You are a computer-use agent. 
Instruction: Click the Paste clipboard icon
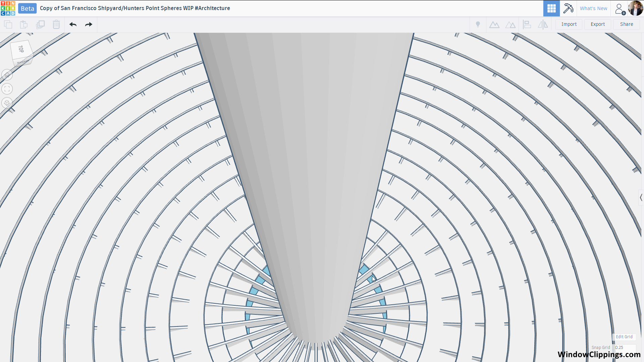point(24,24)
